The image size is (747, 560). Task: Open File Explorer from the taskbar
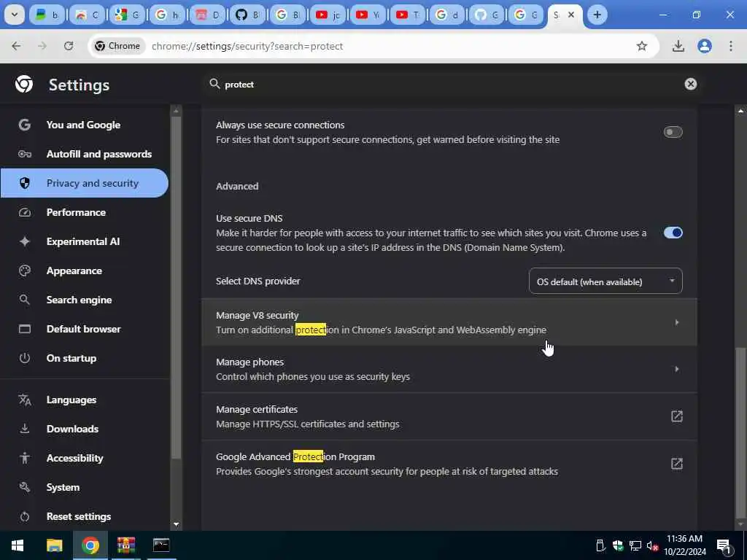54,545
